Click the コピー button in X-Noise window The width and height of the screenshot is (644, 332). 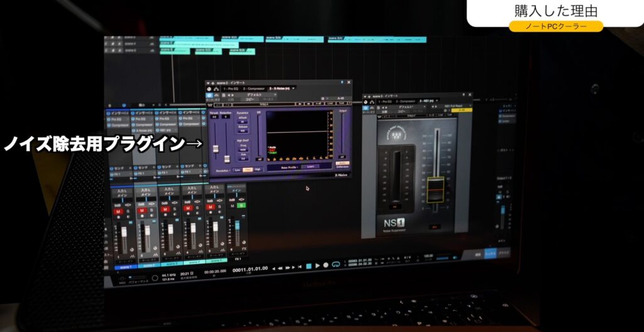tap(250, 99)
